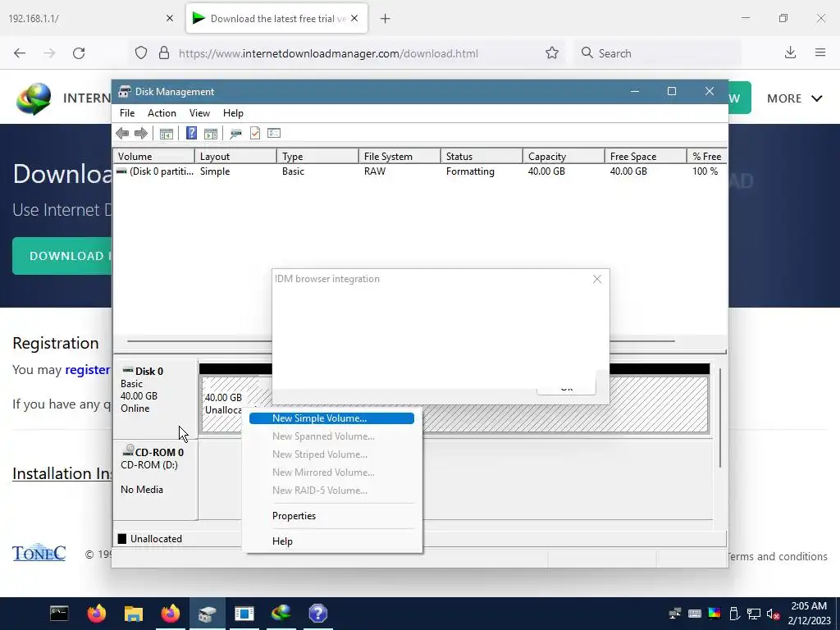Click the document with red checkmark toolbar icon
The height and width of the screenshot is (630, 840).
coord(255,133)
